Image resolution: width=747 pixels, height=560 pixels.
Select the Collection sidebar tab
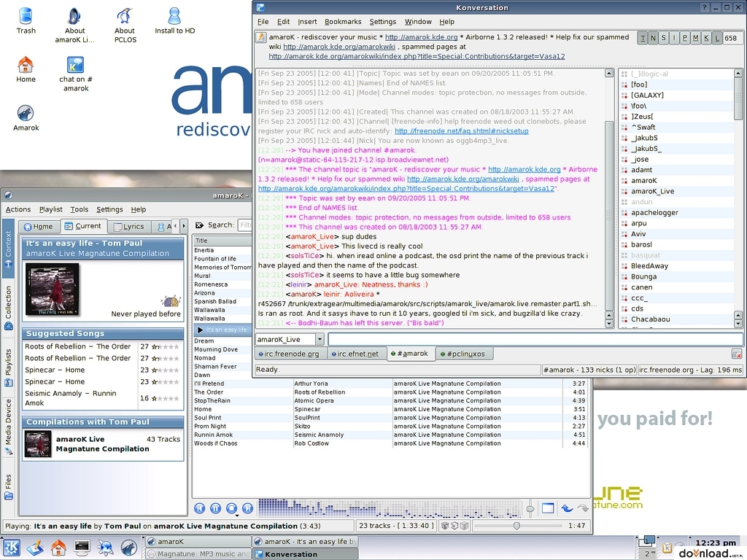(8, 308)
